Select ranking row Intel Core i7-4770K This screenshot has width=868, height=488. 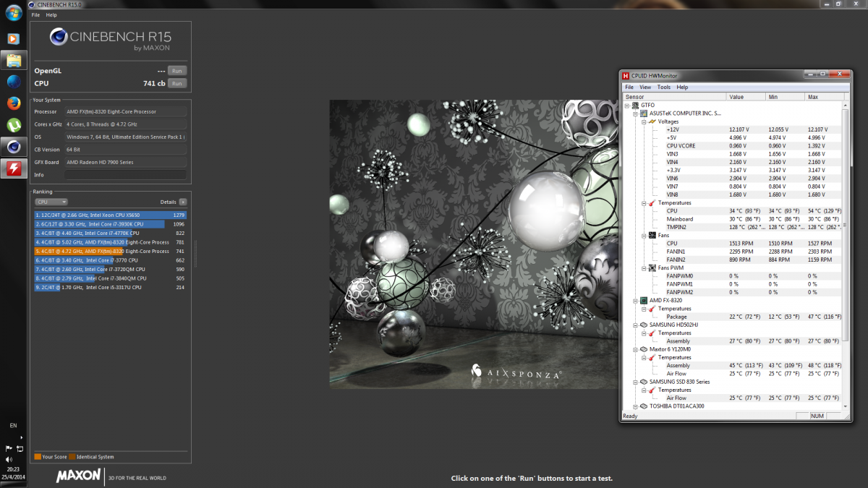[x=111, y=233]
